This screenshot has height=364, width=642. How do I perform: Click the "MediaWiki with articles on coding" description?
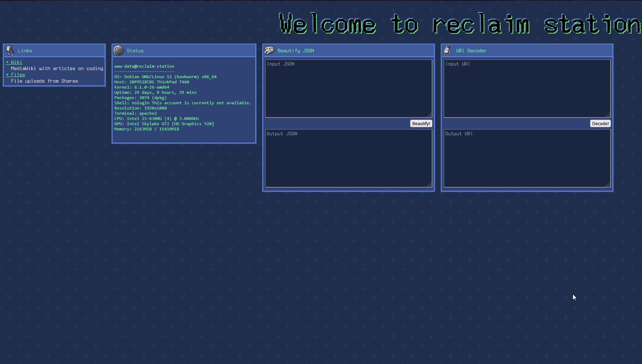coord(57,68)
